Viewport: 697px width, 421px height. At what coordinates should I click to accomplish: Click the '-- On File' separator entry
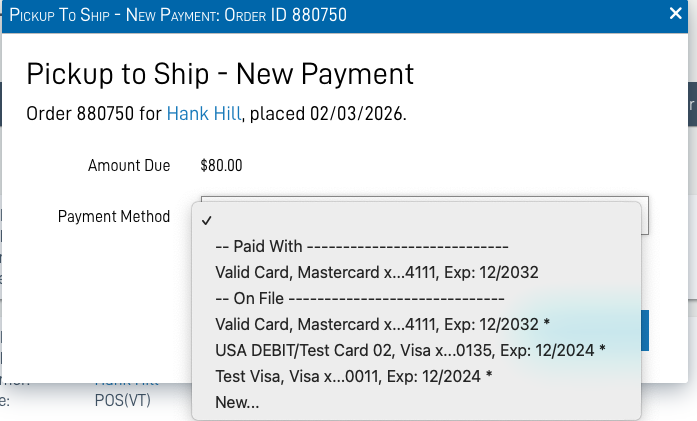click(x=360, y=298)
